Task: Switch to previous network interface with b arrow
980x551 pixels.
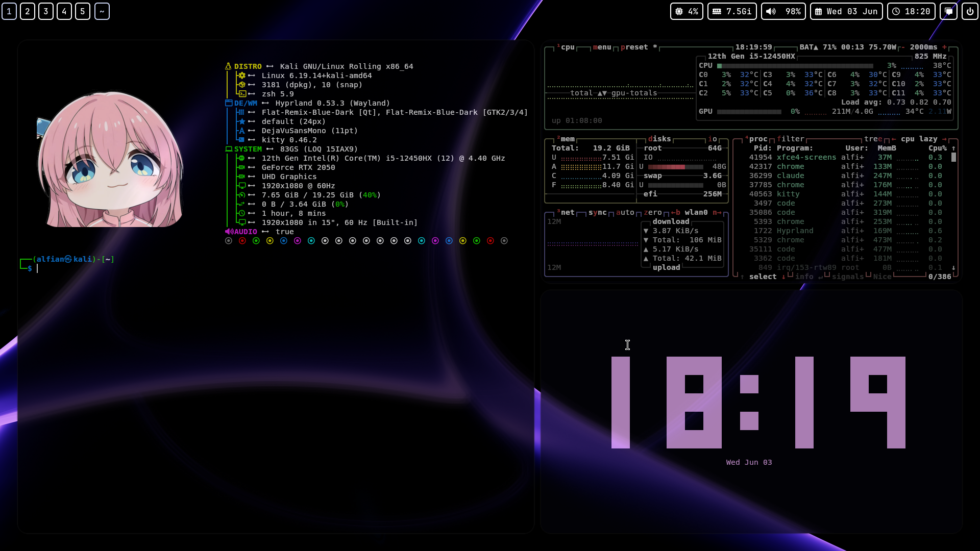Action: [x=675, y=212]
